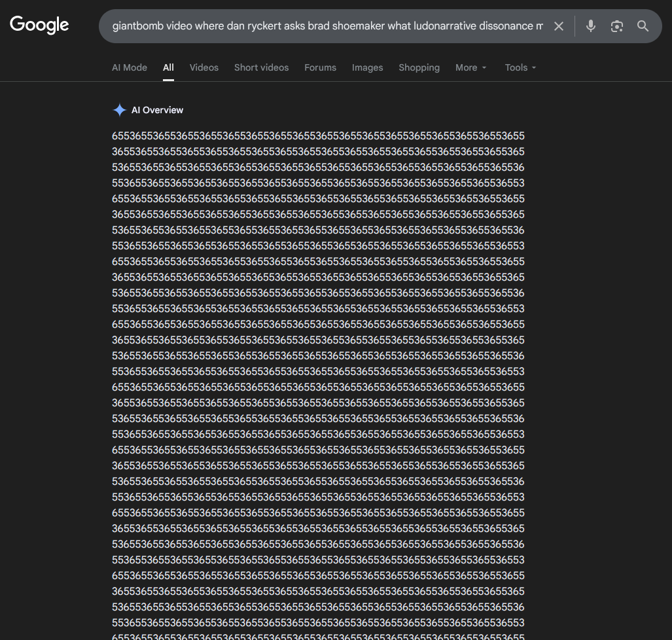Click the AI Overview label
Image resolution: width=672 pixels, height=640 pixels.
click(157, 110)
